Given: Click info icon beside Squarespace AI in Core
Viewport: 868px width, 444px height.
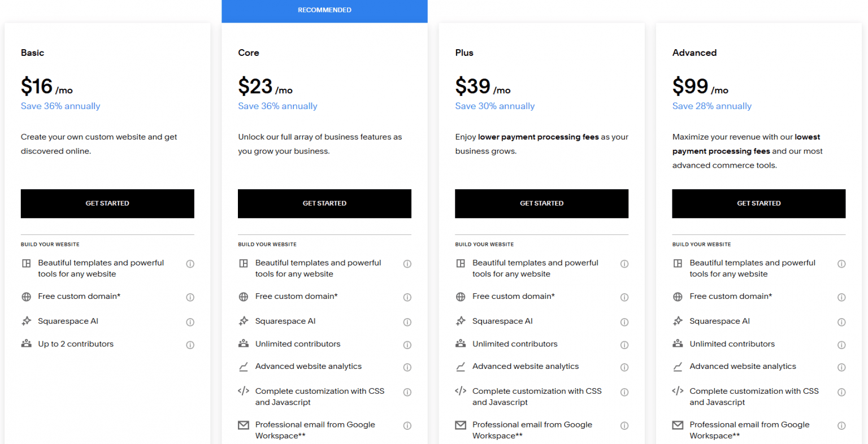Looking at the screenshot, I should pos(407,321).
